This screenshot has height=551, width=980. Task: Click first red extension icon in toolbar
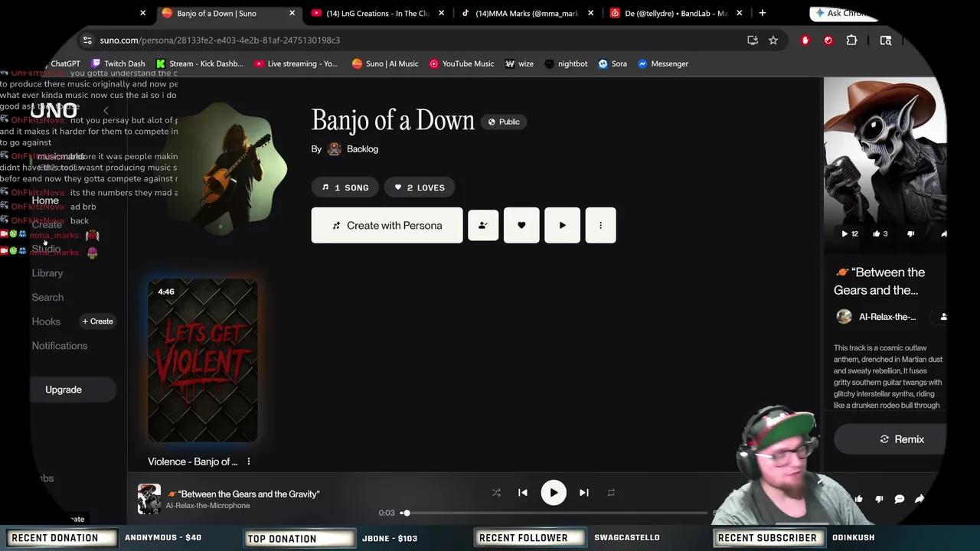coord(805,41)
